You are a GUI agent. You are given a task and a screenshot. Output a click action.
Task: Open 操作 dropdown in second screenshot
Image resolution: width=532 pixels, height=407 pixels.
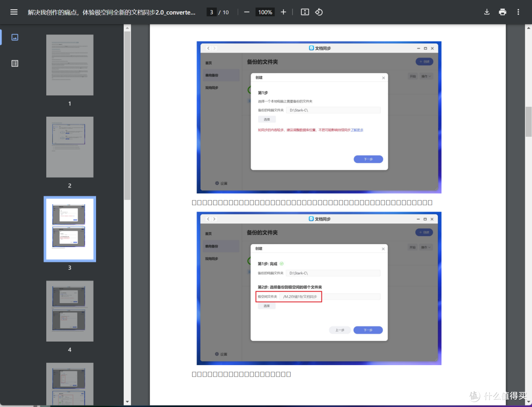pos(426,248)
